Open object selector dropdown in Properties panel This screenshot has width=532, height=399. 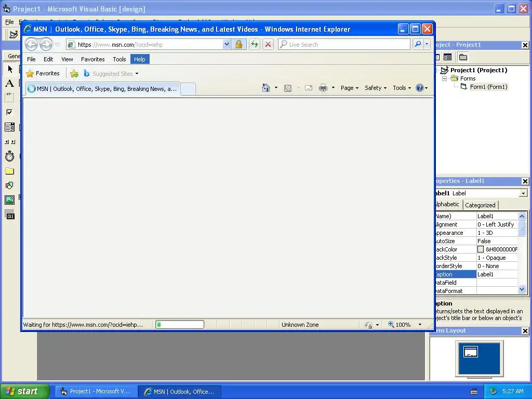click(523, 193)
